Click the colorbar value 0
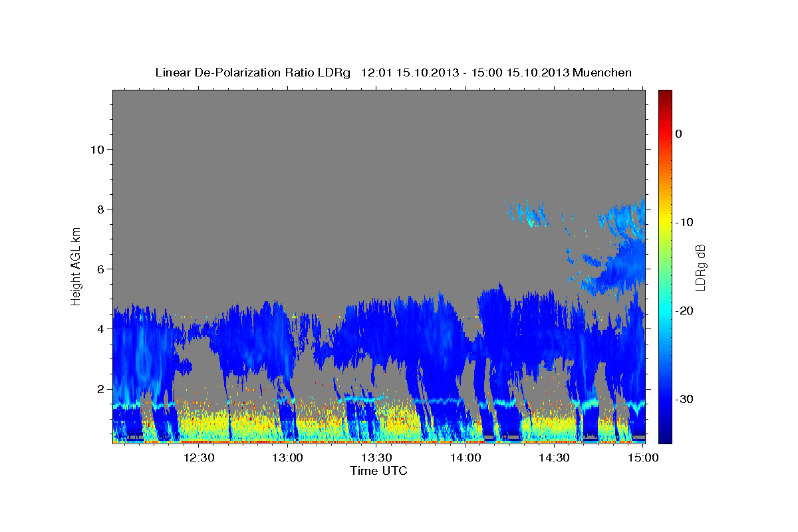Viewport: 798px width, 532px height. click(x=678, y=134)
